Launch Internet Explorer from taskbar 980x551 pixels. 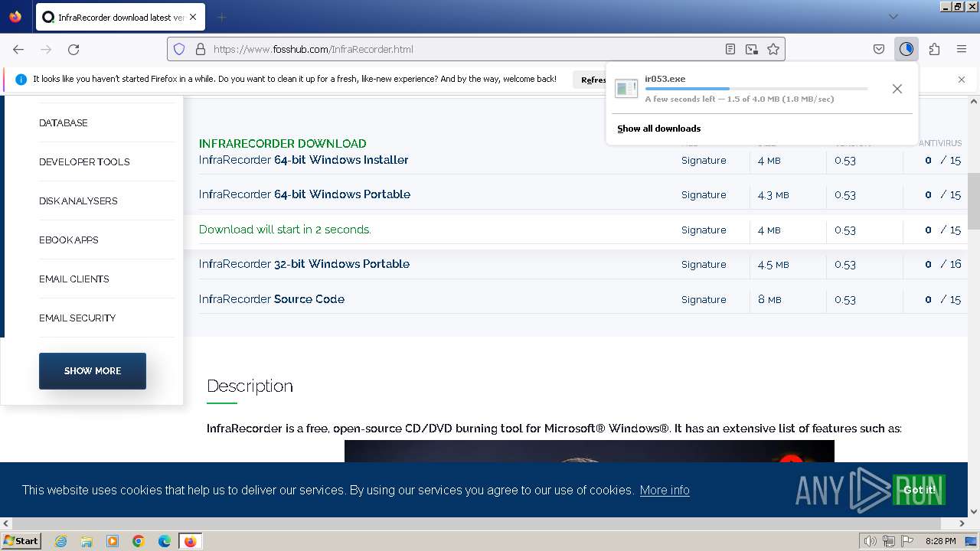tap(60, 541)
